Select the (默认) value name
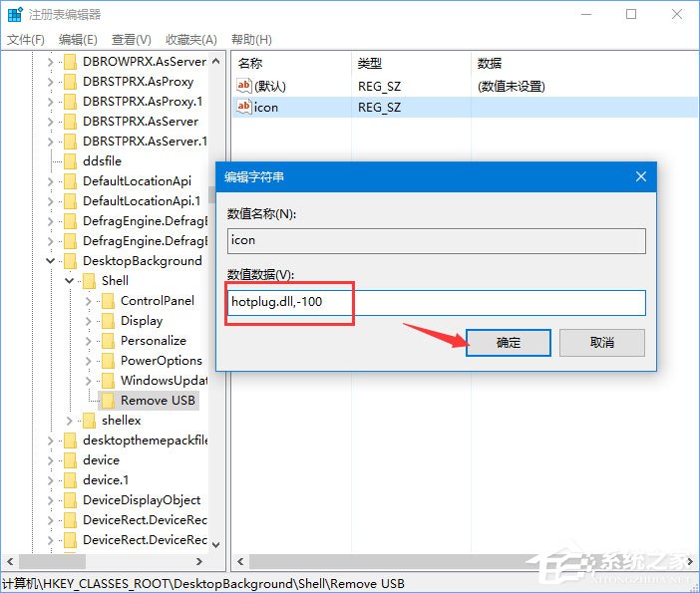Screen dimensions: 700x593 270,86
